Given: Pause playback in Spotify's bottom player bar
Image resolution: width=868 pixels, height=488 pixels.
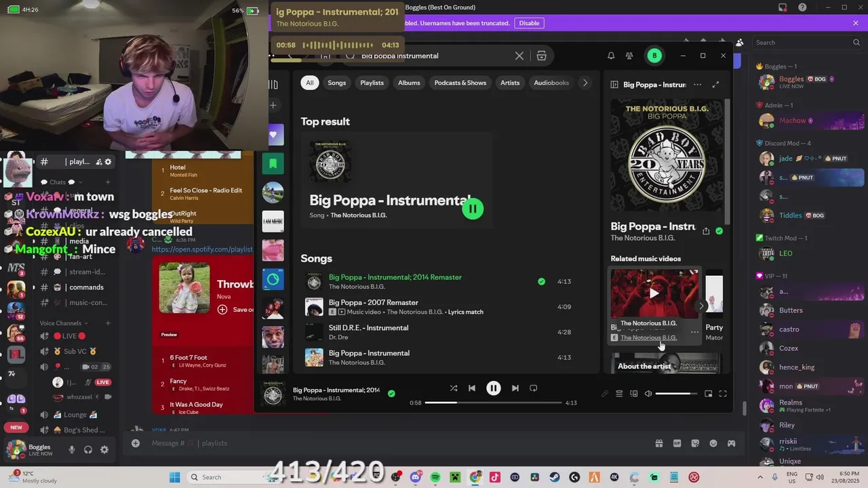Looking at the screenshot, I should coord(493,388).
